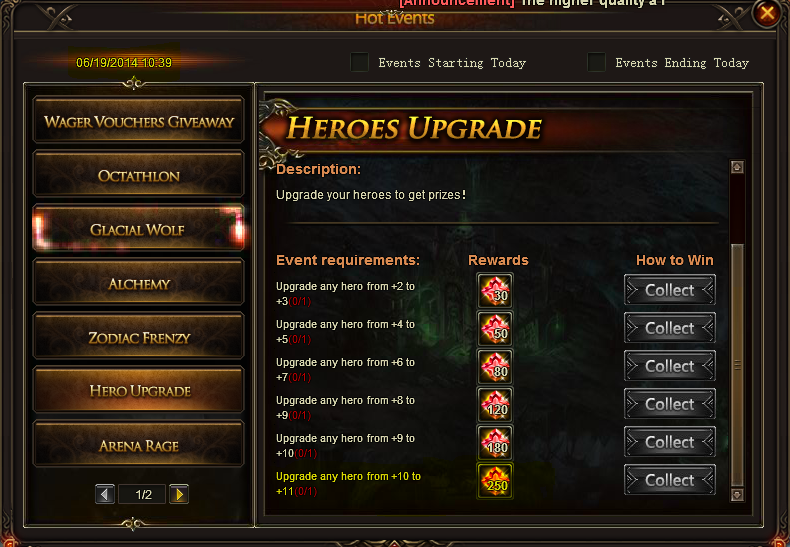Viewport: 790px width, 547px height.
Task: Click the 180 diamonds reward icon
Action: [495, 443]
